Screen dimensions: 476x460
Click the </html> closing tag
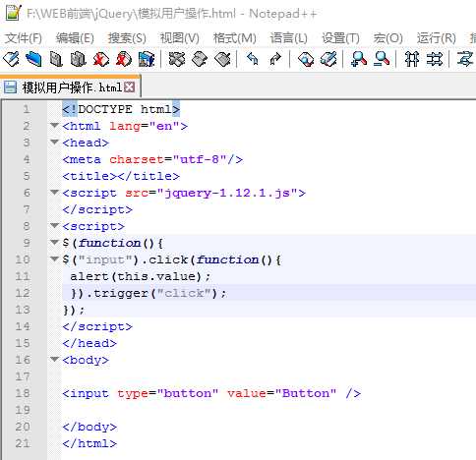(x=89, y=443)
